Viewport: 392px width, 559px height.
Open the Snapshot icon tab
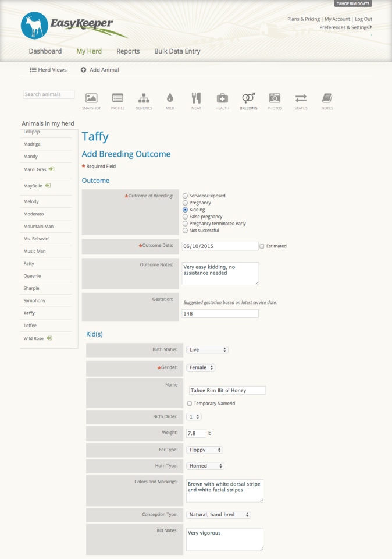(x=91, y=101)
